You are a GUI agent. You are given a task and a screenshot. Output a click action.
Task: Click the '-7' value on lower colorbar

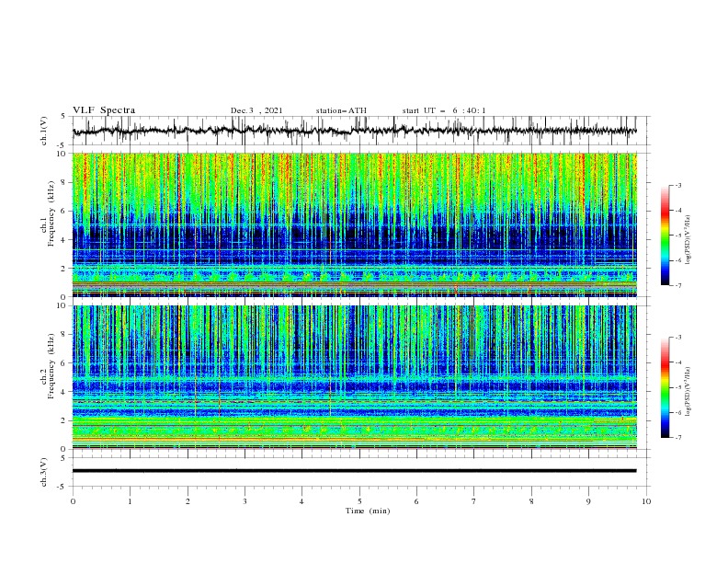tap(678, 437)
